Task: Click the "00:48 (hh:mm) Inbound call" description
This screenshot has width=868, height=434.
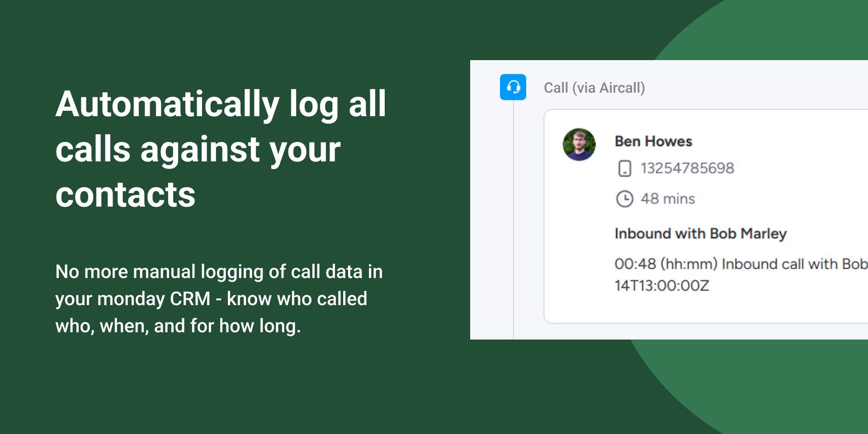Action: pos(741,264)
